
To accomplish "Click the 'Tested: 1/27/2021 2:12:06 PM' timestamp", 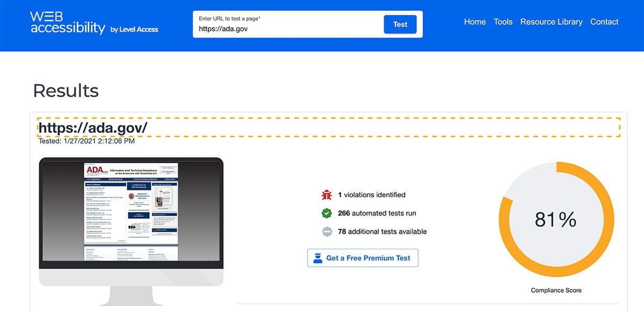I will point(86,142).
